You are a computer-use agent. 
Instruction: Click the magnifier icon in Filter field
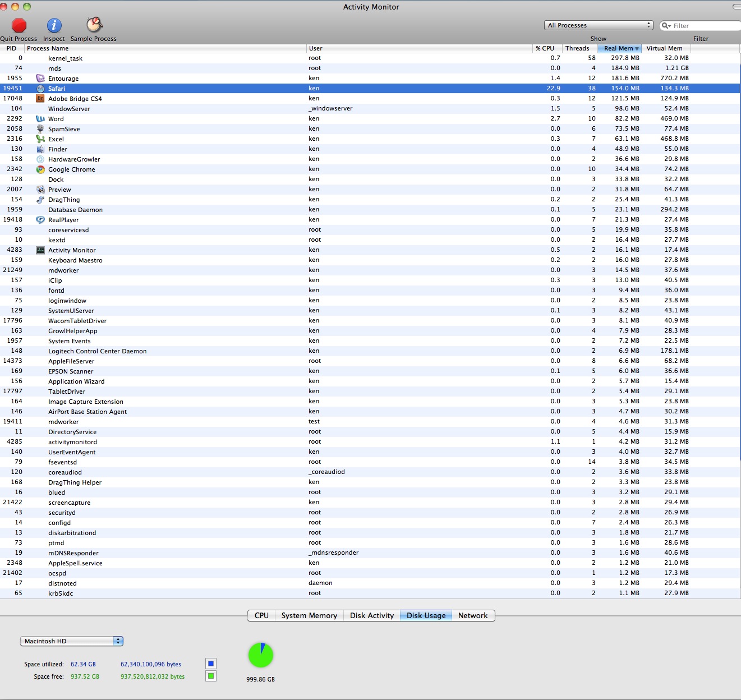[x=666, y=26]
